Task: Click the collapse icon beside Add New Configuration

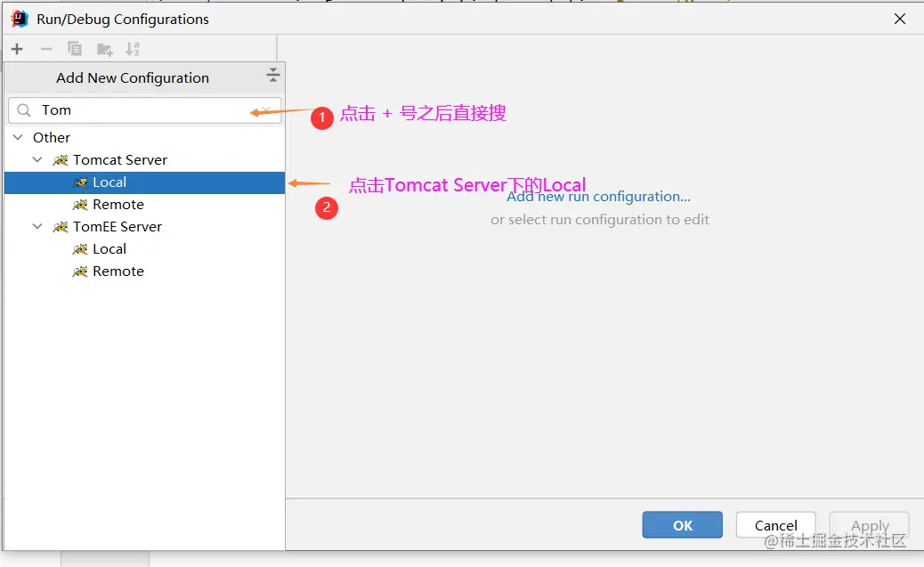Action: (x=273, y=75)
